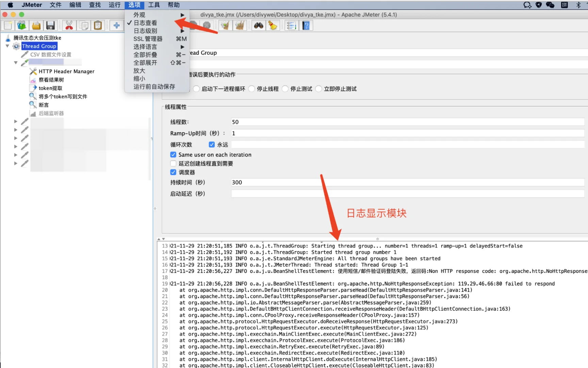
Task: Click the Bluetooth icon in the menu bar
Action: click(578, 5)
